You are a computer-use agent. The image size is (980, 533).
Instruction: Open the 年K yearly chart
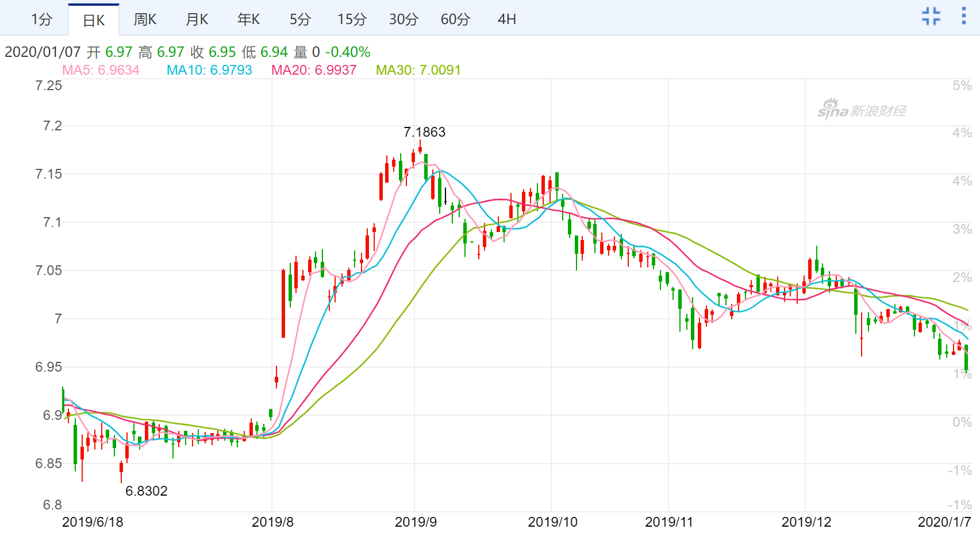pos(248,19)
